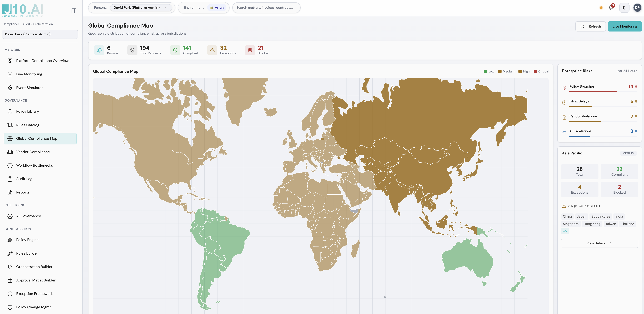Click the Platform Compliance Overview grid icon
Viewport: 644px width, 314px height.
coord(10,61)
